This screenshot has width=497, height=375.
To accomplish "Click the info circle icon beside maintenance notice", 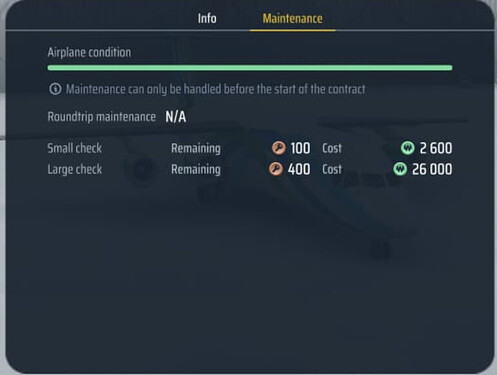I will pos(55,89).
